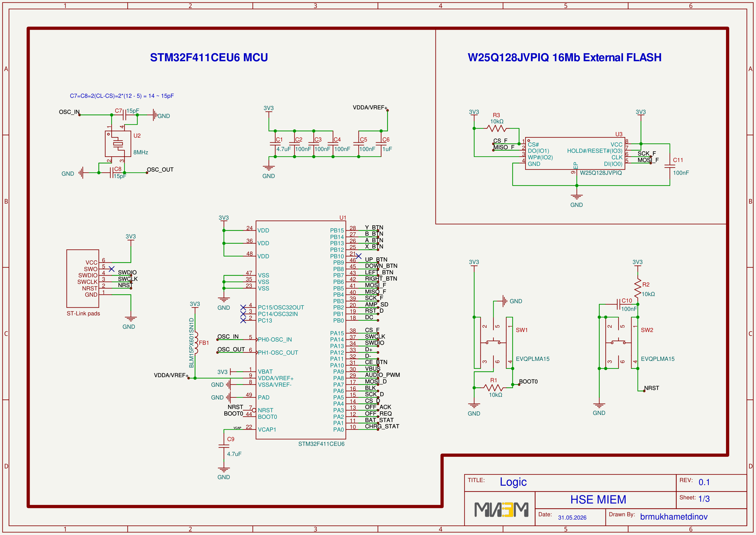Click the NRST label below SW2
The image size is (756, 535).
point(652,388)
